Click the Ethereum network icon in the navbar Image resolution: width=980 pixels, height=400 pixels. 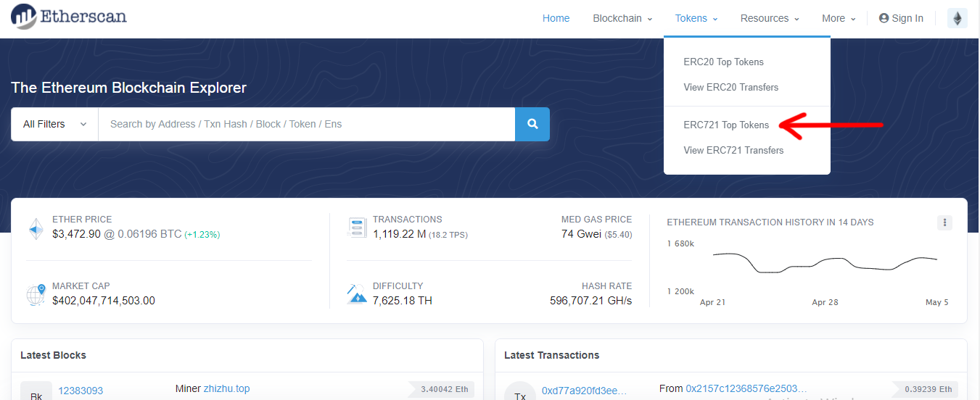click(x=958, y=18)
